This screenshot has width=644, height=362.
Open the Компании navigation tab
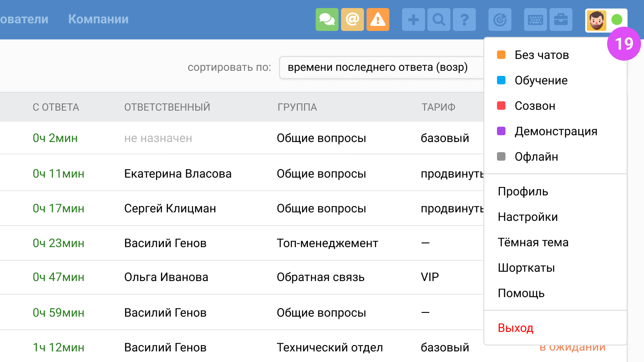(x=98, y=19)
